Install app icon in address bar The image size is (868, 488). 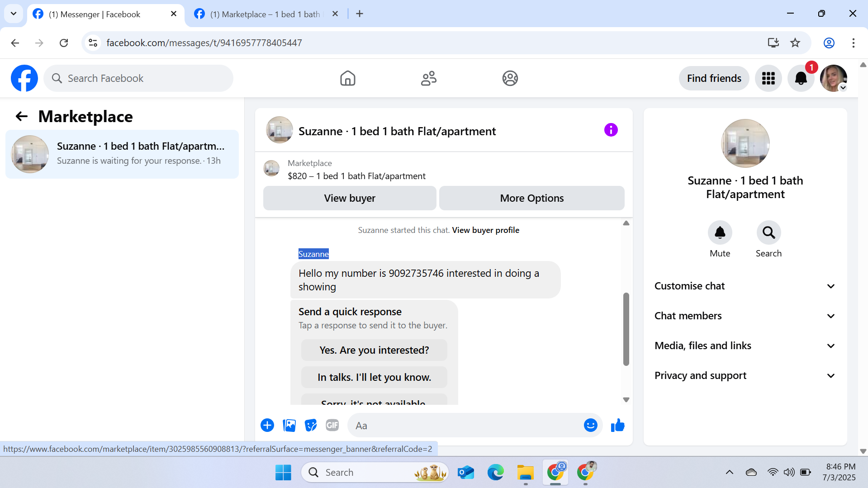(773, 43)
